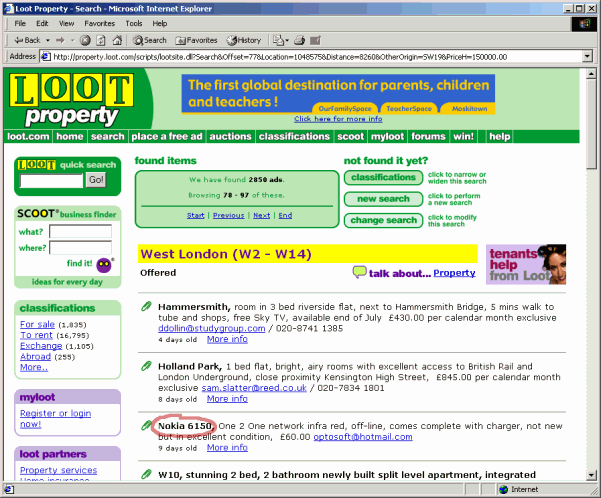This screenshot has width=601, height=498.
Task: Click the Mail toolbar icon
Action: pos(281,40)
